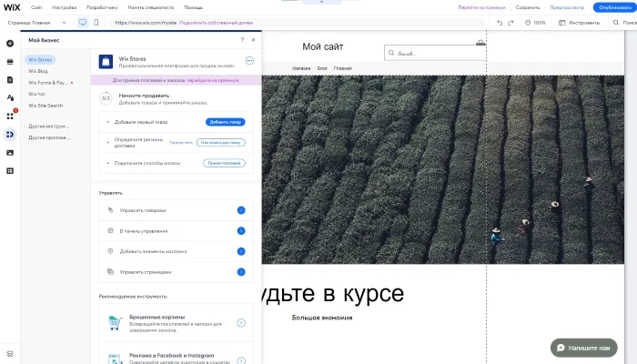Open the Сайт menu

(36, 7)
